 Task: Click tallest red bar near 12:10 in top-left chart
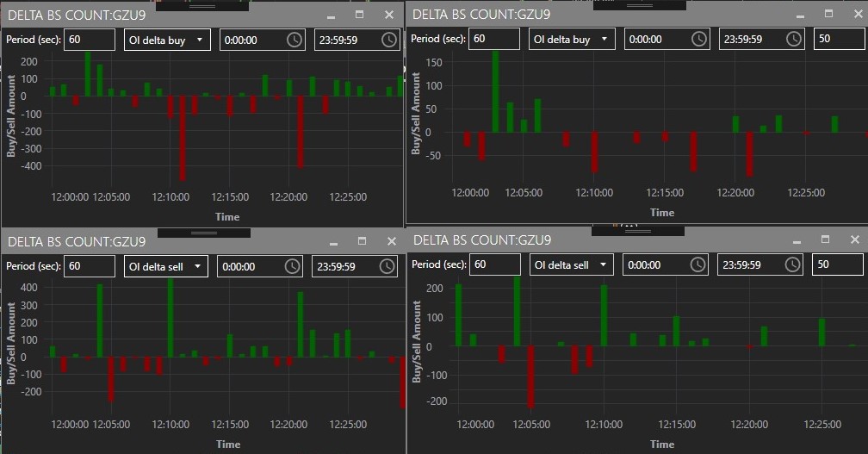(x=183, y=138)
